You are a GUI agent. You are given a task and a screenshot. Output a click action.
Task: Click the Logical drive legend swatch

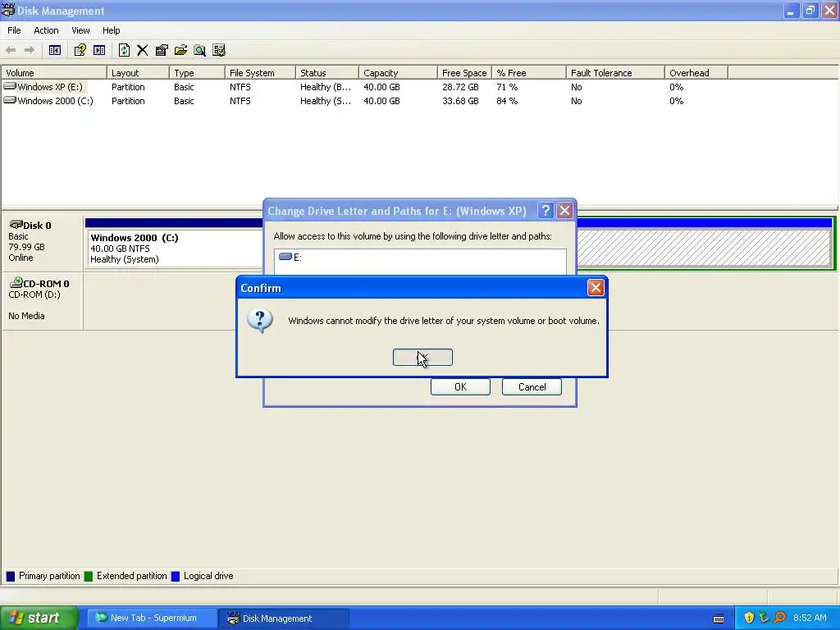(x=176, y=577)
